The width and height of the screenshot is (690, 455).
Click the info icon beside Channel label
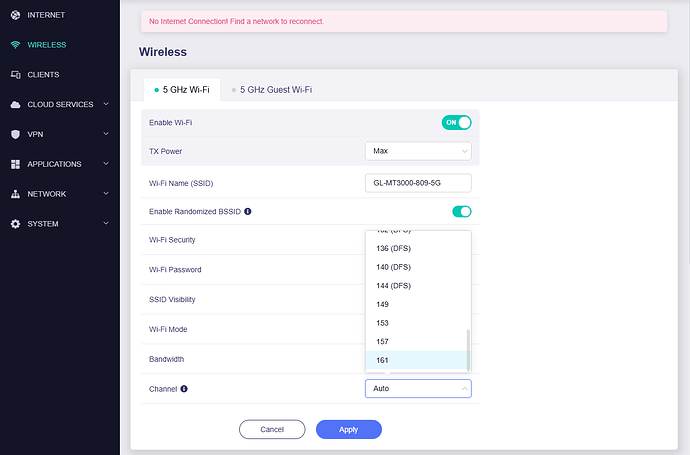[184, 389]
